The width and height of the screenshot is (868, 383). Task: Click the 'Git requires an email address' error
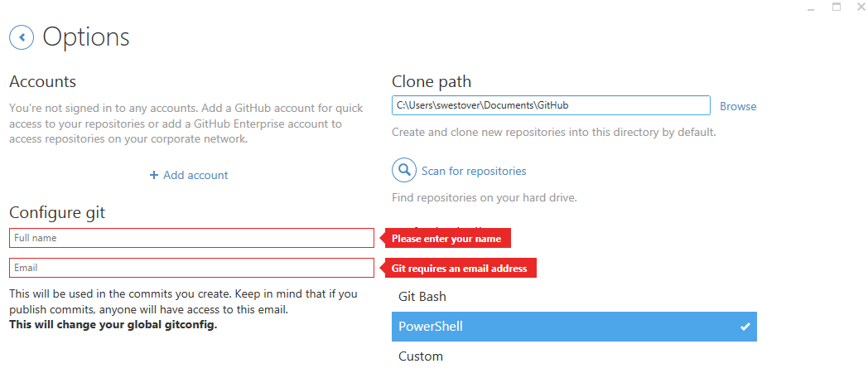pos(460,269)
